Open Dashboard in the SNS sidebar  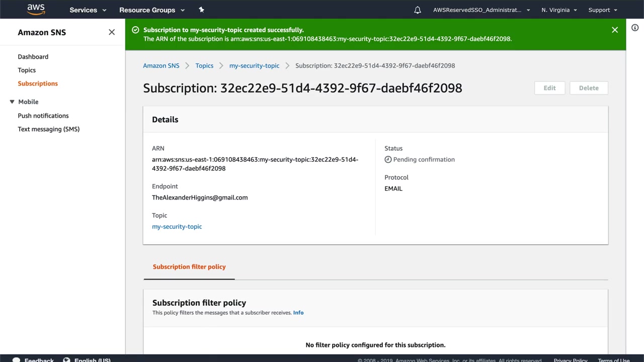coord(33,57)
